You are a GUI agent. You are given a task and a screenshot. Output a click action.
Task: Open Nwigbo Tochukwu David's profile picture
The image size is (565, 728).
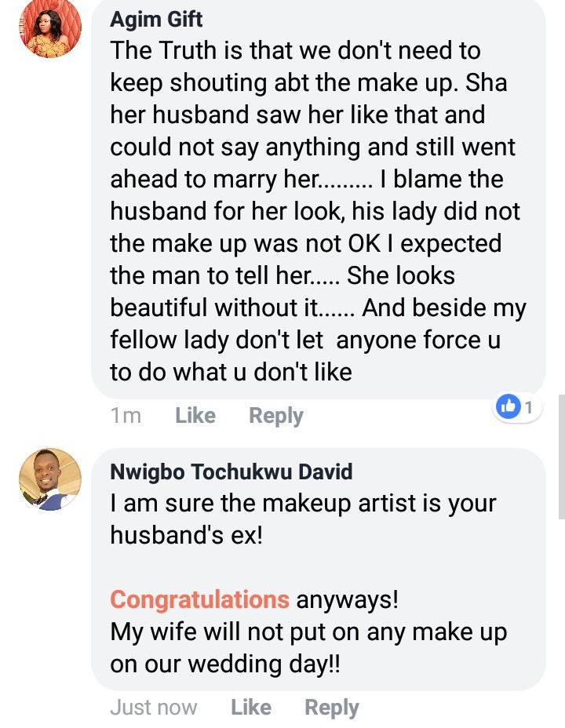coord(49,479)
